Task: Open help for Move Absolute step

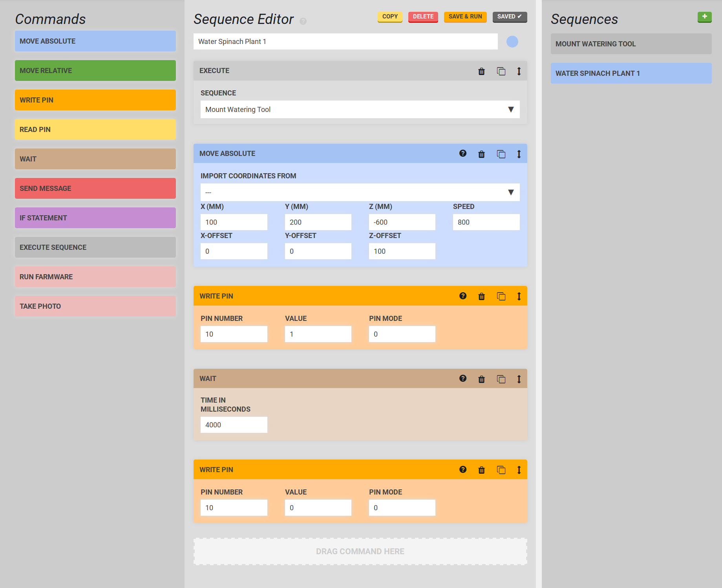Action: coord(463,154)
